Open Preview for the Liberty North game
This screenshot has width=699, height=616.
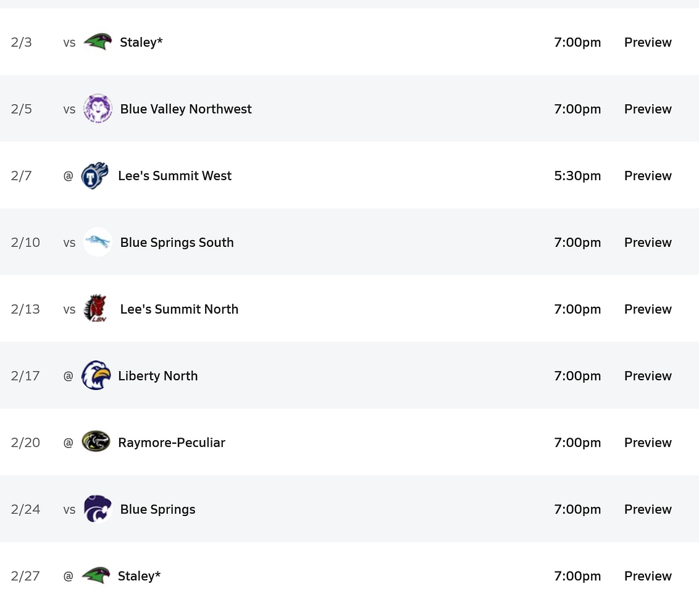(x=648, y=376)
